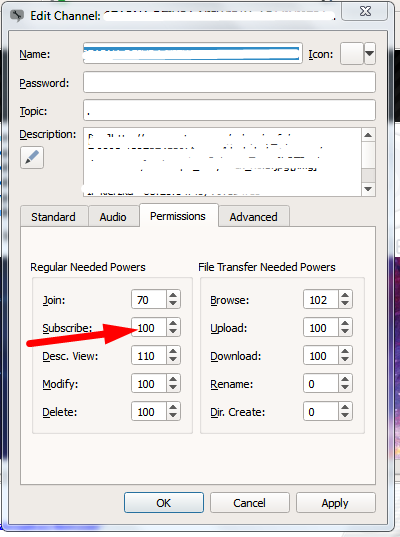Image resolution: width=400 pixels, height=537 pixels.
Task: Increase the Rename power value
Action: pyautogui.click(x=345, y=379)
